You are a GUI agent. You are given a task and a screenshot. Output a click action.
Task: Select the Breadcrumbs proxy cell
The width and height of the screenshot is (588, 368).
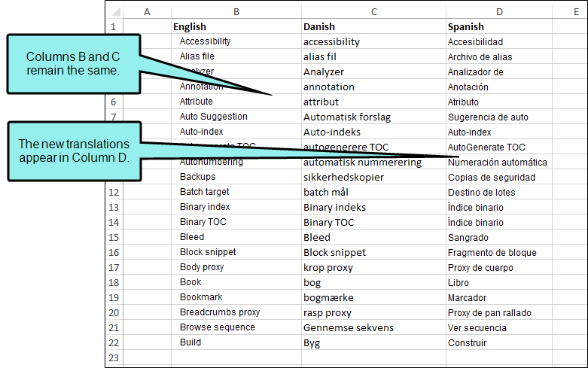236,312
